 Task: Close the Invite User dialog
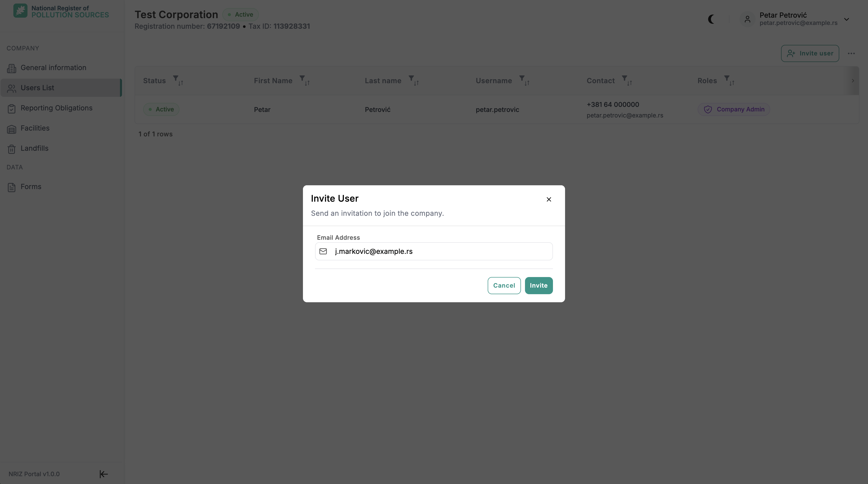pyautogui.click(x=549, y=200)
